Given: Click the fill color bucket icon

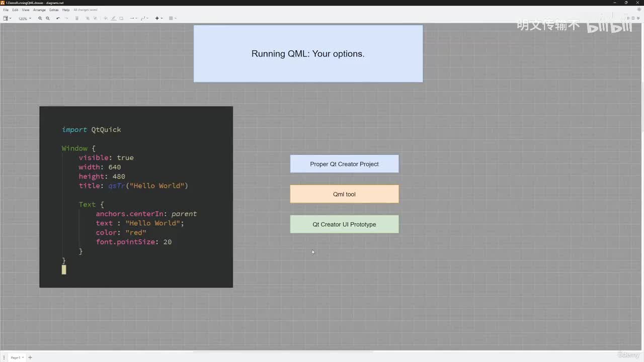Looking at the screenshot, I should (106, 19).
